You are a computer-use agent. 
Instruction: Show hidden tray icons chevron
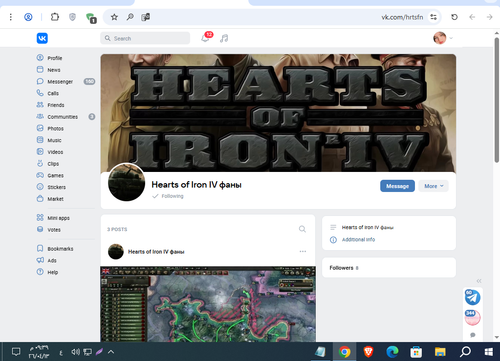coord(111,352)
